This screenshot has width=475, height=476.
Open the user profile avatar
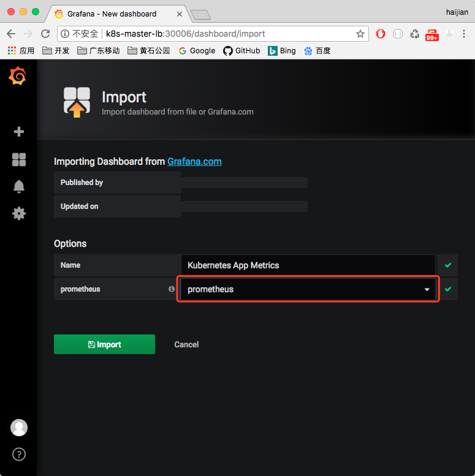click(19, 428)
